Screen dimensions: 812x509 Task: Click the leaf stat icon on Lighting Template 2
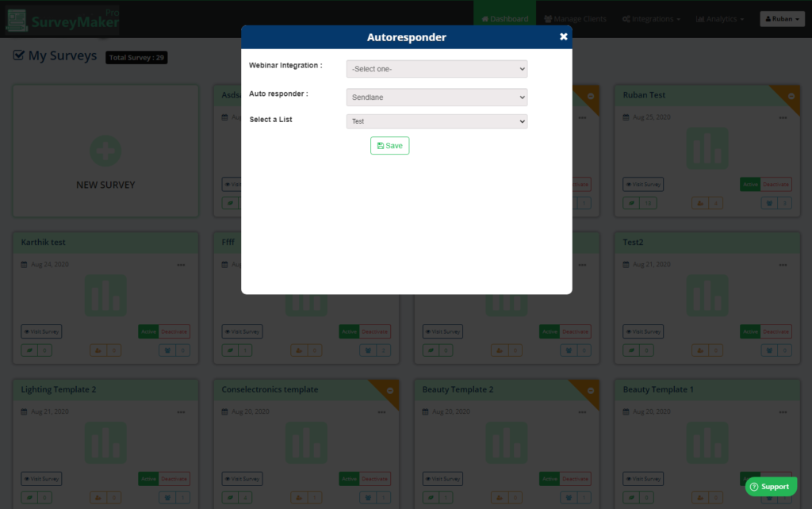(x=29, y=498)
